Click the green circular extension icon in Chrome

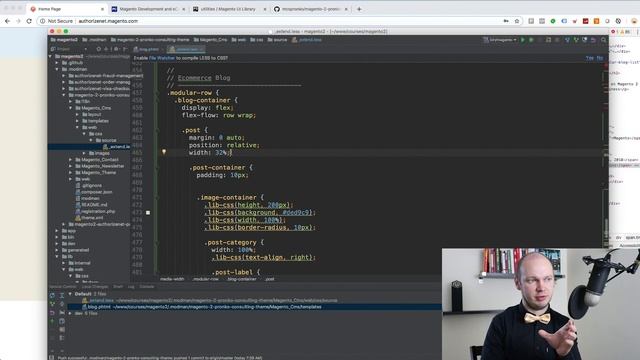[x=553, y=21]
